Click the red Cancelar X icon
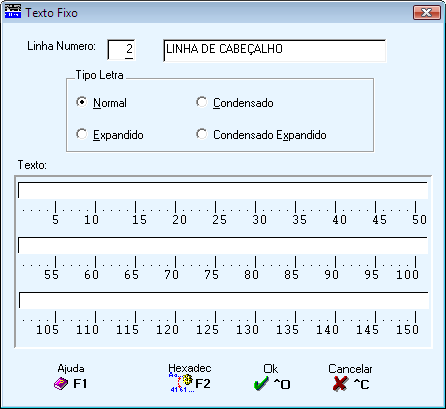 tap(340, 384)
